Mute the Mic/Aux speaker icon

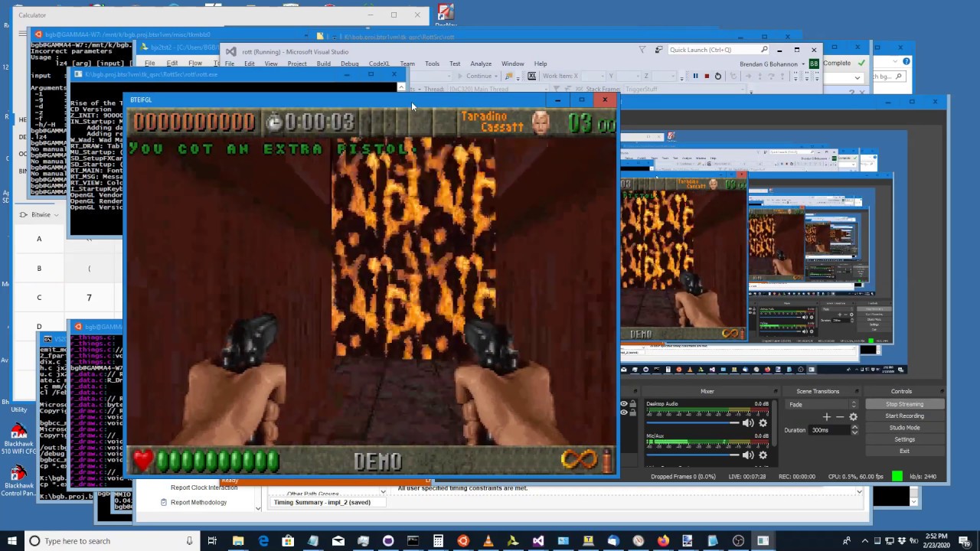click(748, 455)
